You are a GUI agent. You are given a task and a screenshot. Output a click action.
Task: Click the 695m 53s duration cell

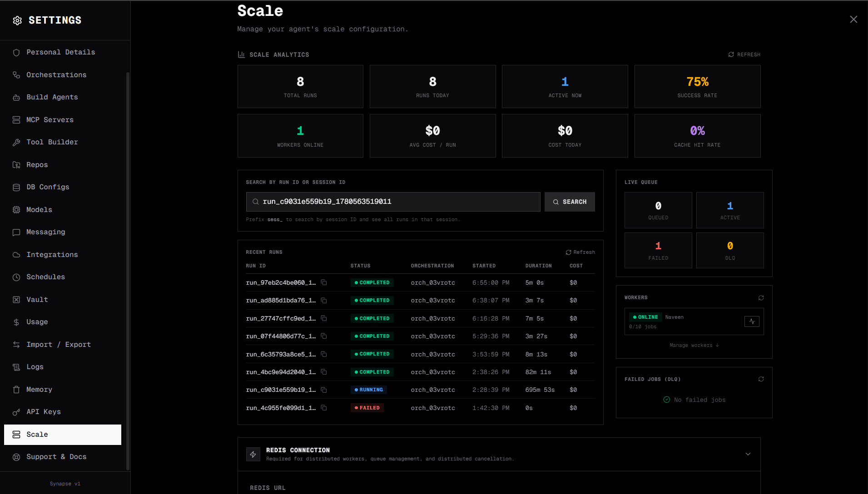[540, 390]
